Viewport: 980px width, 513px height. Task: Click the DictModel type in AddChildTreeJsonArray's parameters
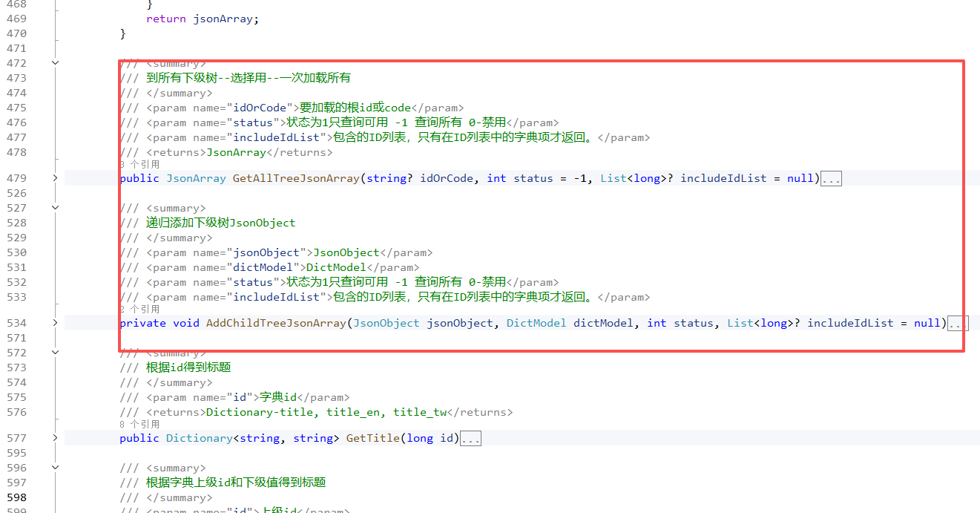click(x=536, y=323)
